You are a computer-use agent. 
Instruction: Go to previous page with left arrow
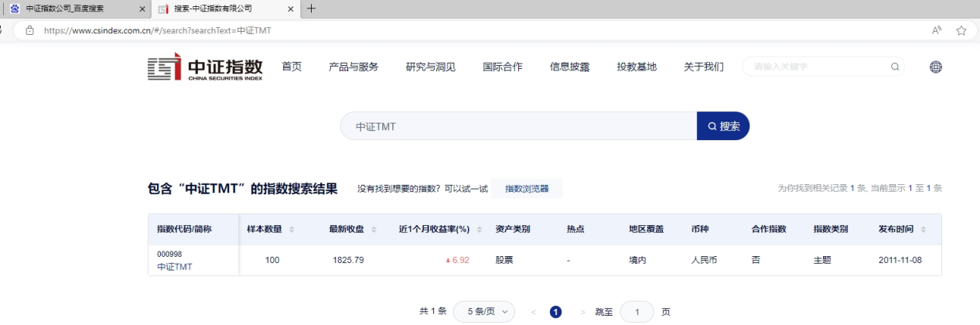534,312
